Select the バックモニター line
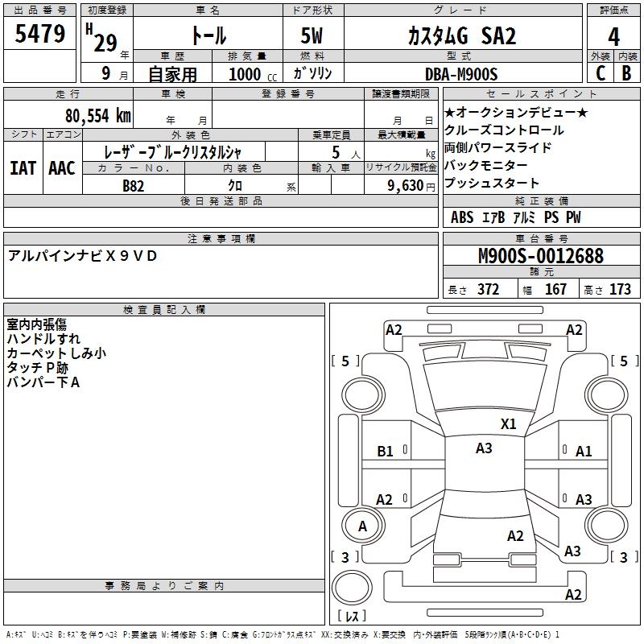The image size is (644, 644). [486, 165]
